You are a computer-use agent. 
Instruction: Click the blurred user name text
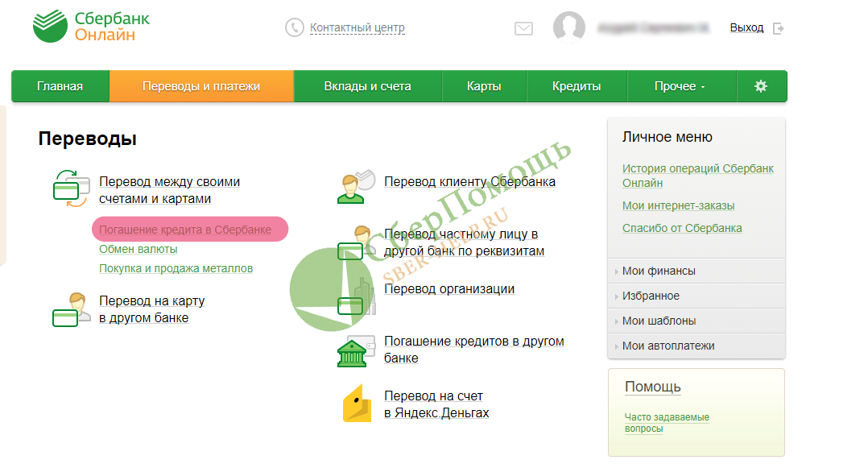point(653,27)
